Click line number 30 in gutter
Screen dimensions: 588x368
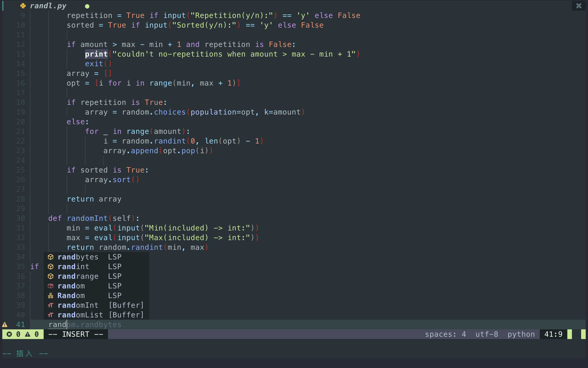click(21, 218)
